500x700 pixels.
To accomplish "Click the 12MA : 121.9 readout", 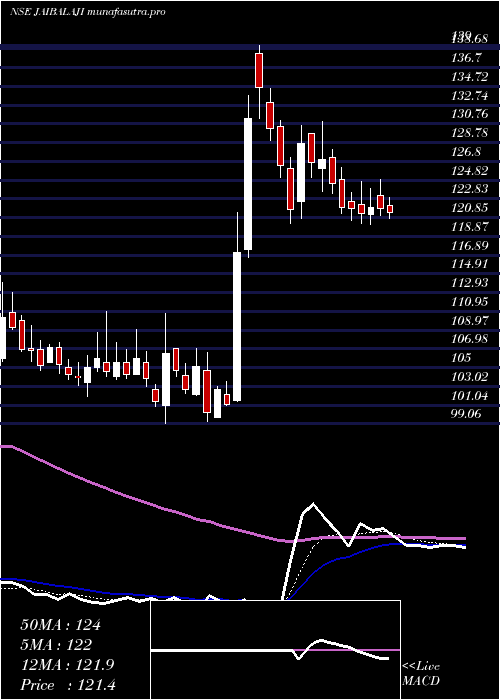I will tap(67, 665).
